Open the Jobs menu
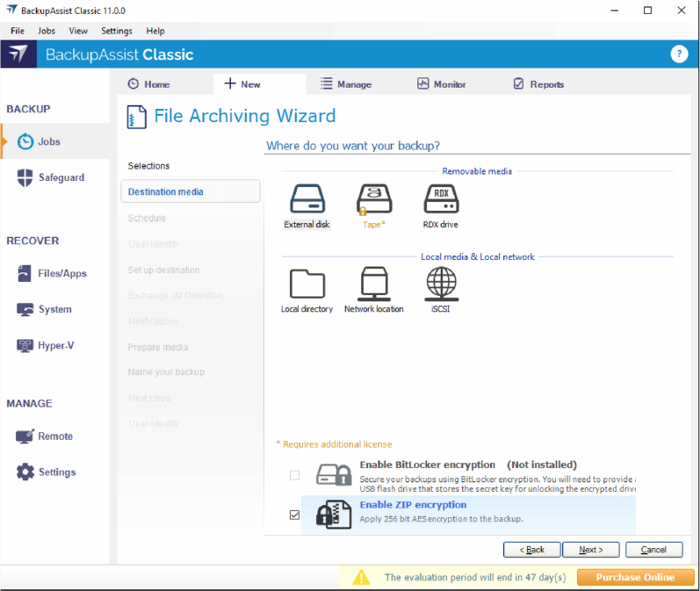700x591 pixels. (47, 31)
